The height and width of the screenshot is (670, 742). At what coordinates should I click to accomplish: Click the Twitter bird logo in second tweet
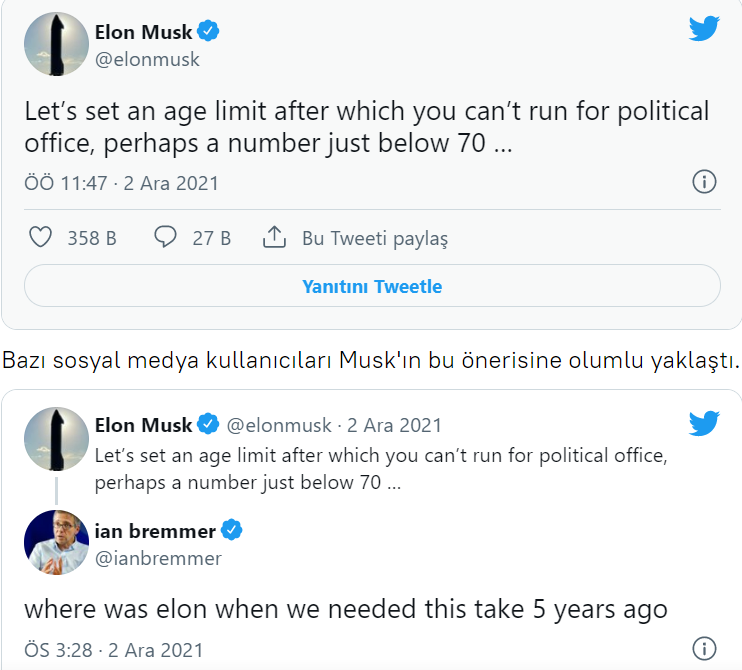pyautogui.click(x=704, y=423)
